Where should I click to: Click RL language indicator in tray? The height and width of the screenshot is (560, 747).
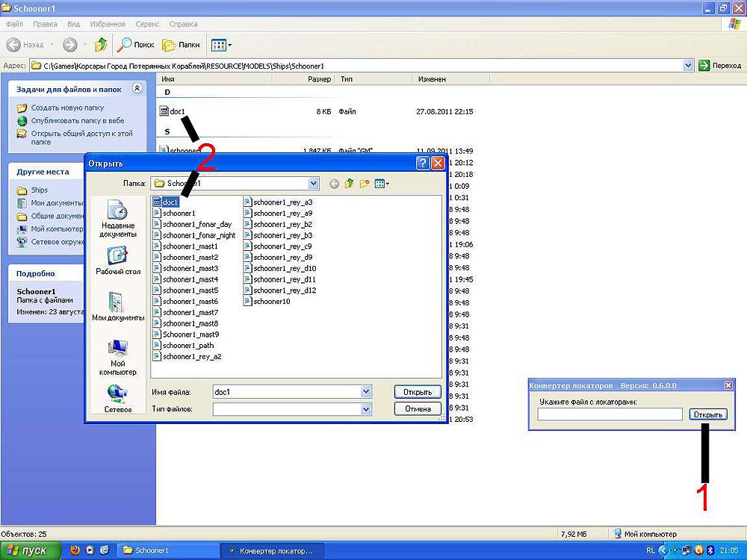pyautogui.click(x=651, y=550)
